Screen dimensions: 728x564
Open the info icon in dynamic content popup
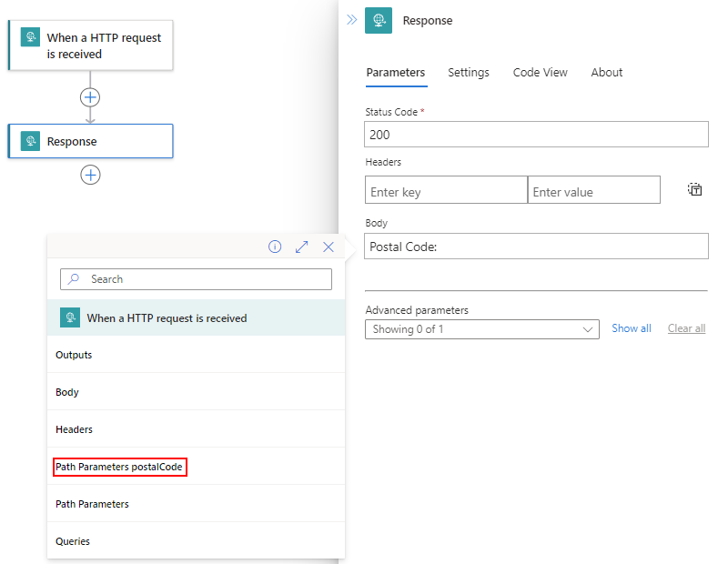(x=275, y=247)
